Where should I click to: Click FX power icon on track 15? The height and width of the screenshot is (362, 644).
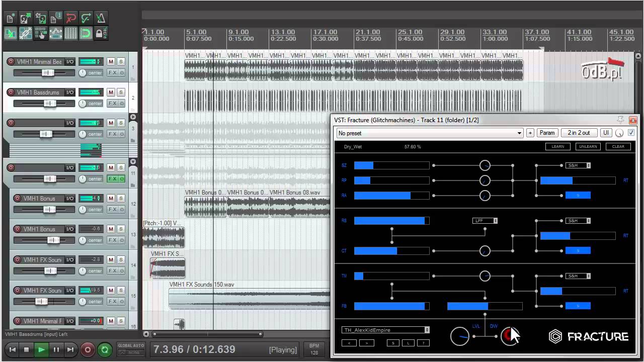tap(122, 302)
